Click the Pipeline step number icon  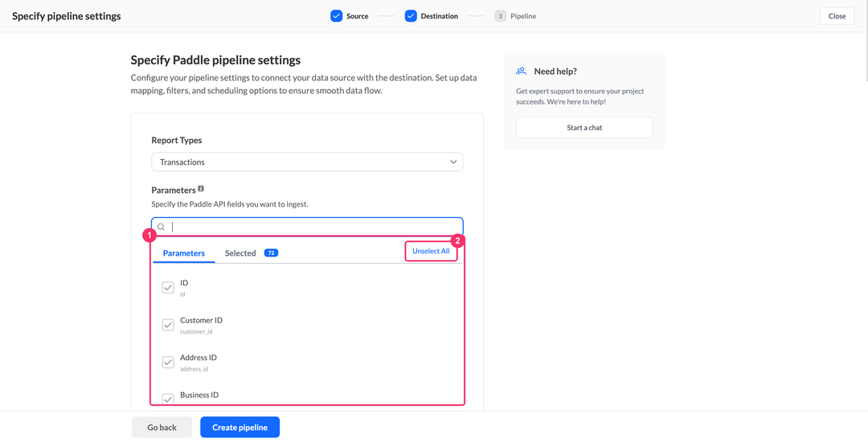pos(501,16)
